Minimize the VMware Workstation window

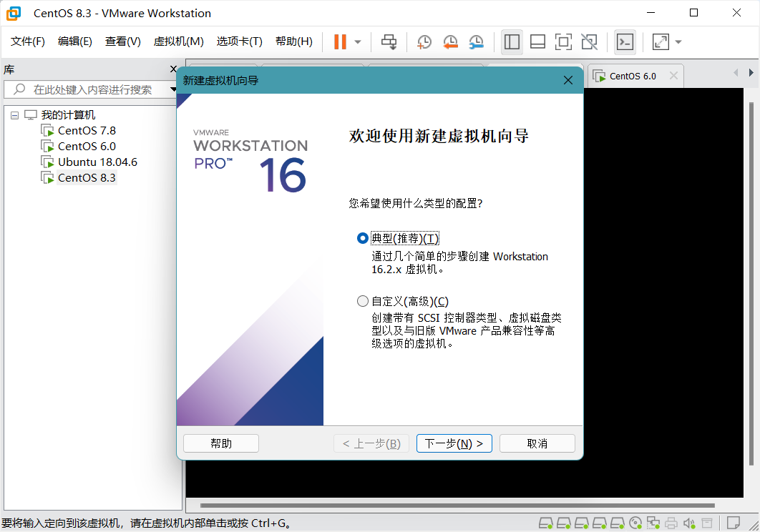coord(651,13)
